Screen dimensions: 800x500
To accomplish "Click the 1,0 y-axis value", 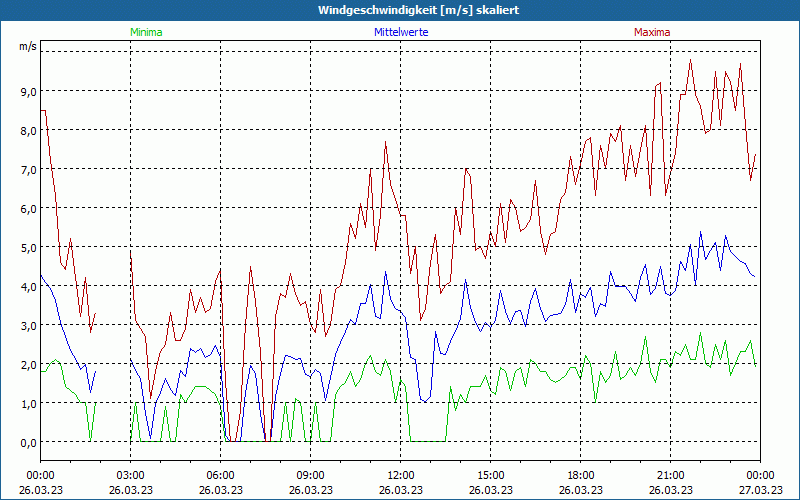I will (x=29, y=404).
